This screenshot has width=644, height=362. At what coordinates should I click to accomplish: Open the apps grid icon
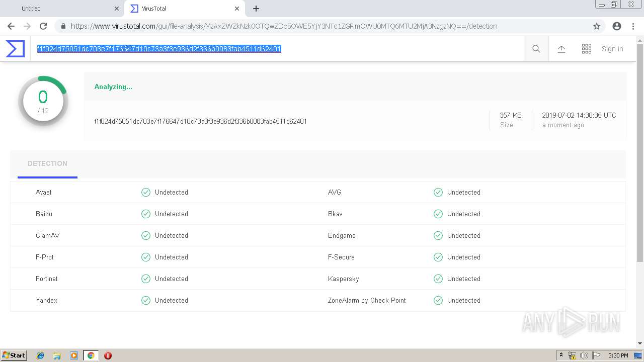(x=587, y=49)
